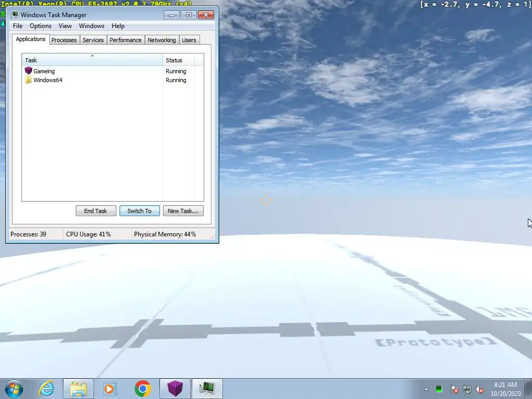Select the Applications tab
The image size is (532, 399).
(31, 39)
